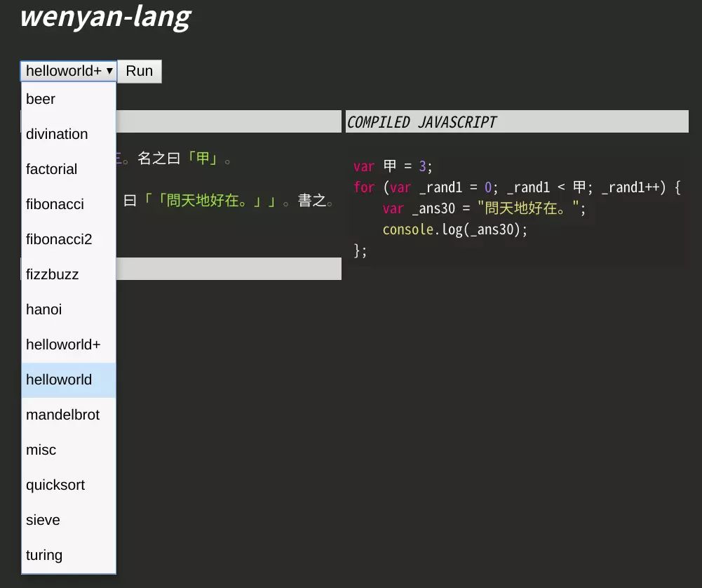Choose the divination example
Image resolution: width=702 pixels, height=588 pixels.
point(69,134)
